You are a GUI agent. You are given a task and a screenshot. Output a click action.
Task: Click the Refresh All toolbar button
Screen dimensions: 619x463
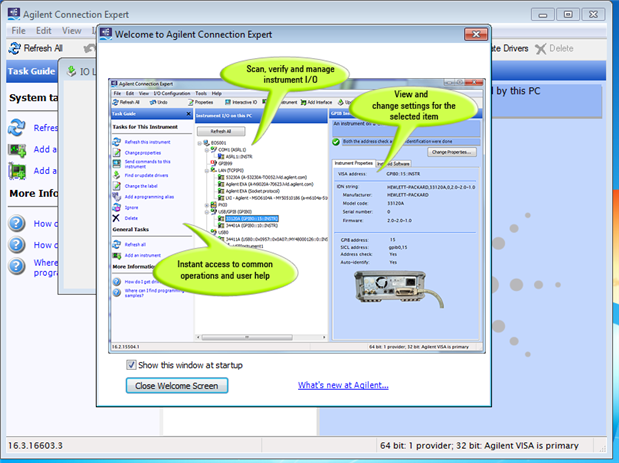36,49
